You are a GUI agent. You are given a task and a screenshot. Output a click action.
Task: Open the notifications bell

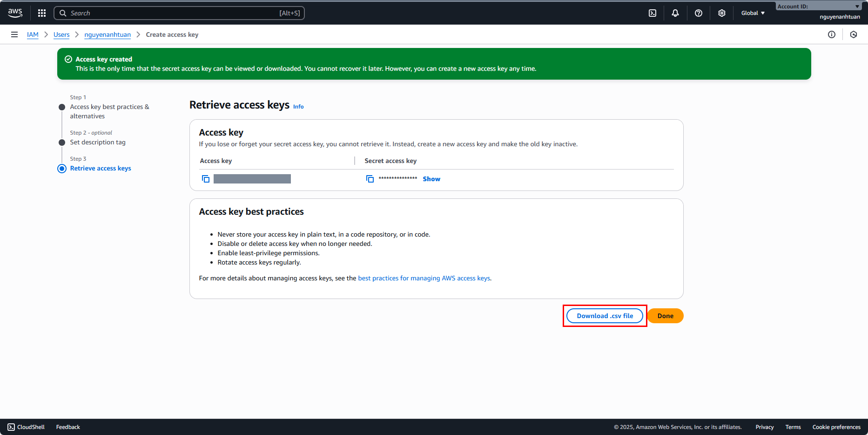(x=675, y=13)
